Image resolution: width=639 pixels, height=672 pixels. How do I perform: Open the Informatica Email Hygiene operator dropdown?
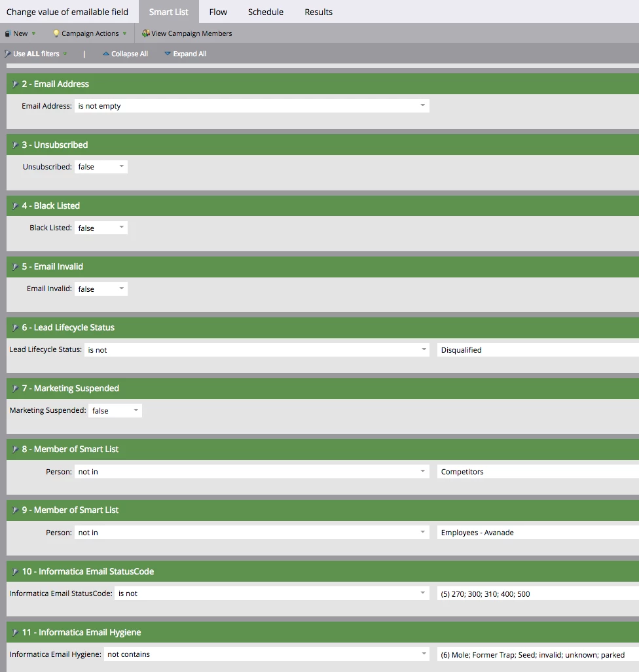point(266,654)
